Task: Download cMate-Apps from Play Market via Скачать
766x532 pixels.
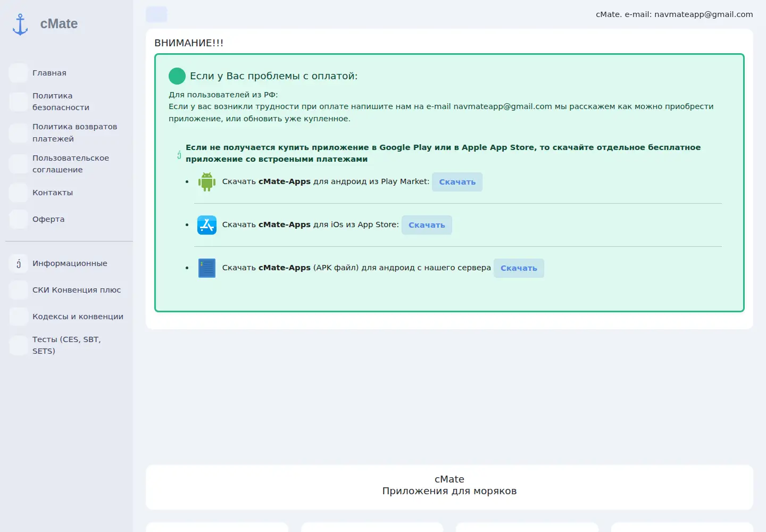Action: click(x=457, y=182)
